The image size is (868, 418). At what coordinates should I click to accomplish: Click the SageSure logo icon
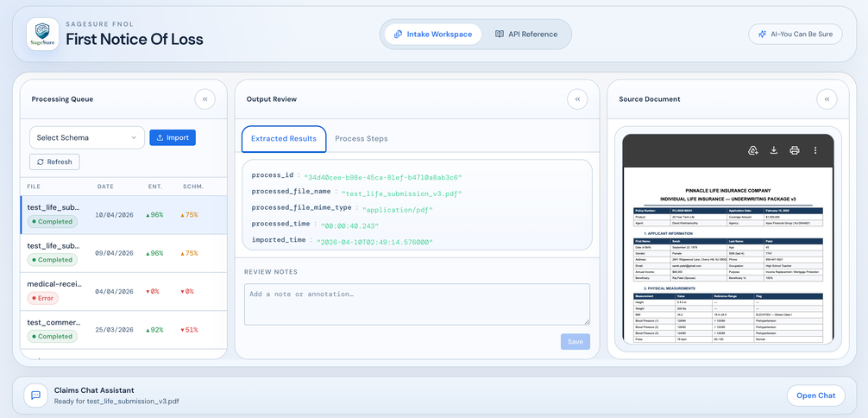(x=42, y=35)
